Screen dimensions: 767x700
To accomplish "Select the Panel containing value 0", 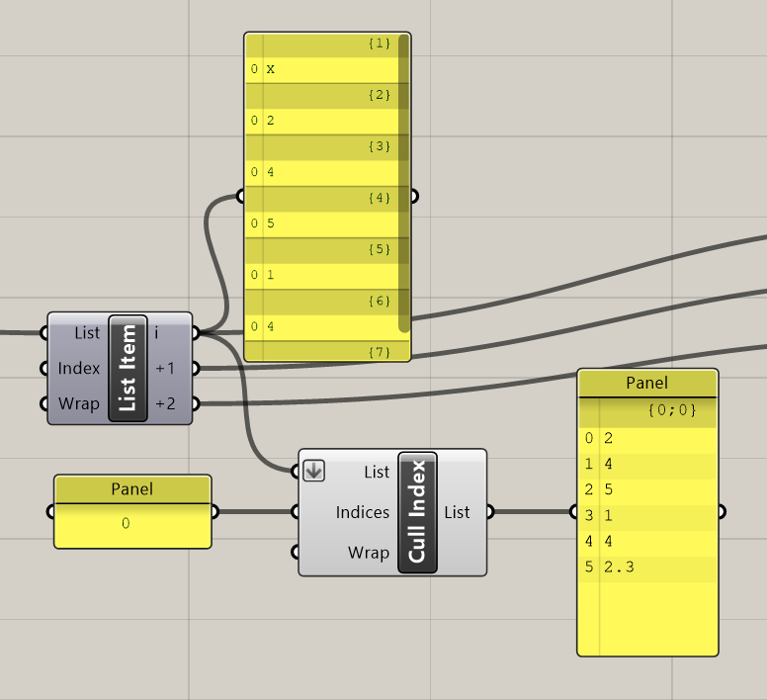I will pos(132,512).
